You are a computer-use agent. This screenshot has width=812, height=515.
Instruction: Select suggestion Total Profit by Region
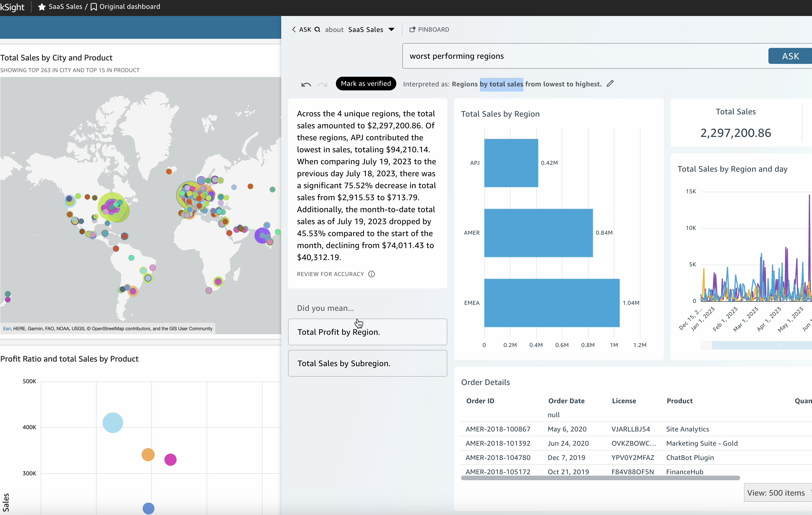367,332
